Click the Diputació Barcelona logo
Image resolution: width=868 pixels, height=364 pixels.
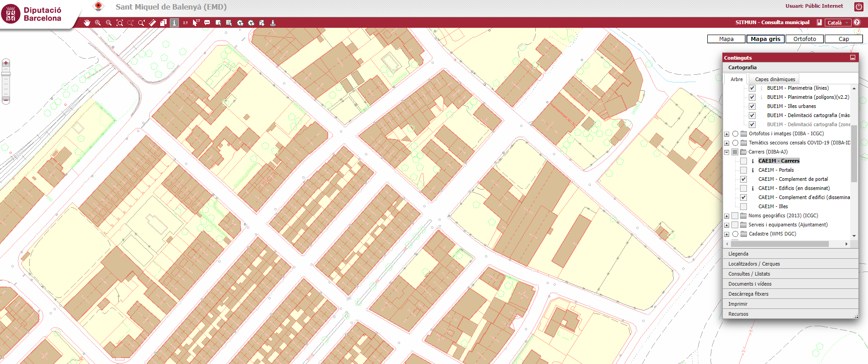(31, 14)
